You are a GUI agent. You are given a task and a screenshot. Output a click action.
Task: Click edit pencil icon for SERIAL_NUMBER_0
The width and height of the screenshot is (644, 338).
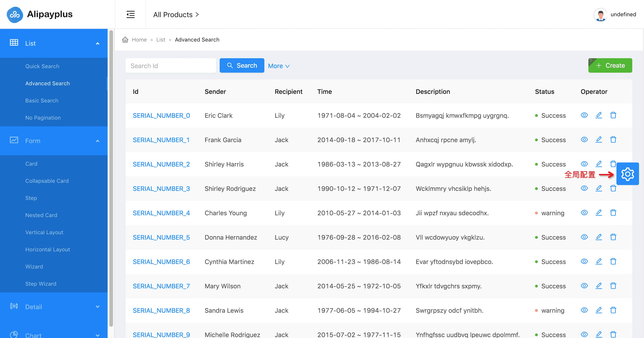(x=599, y=115)
